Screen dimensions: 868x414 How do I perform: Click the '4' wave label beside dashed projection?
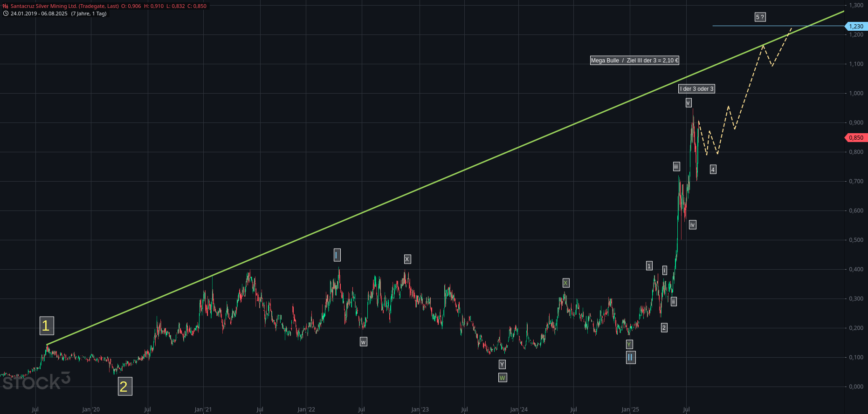[713, 170]
